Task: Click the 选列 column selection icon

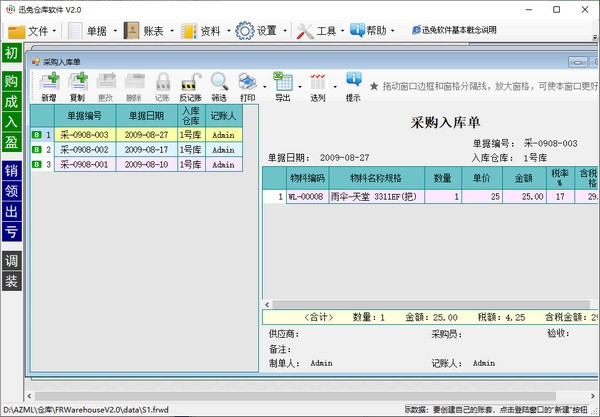Action: coord(318,86)
